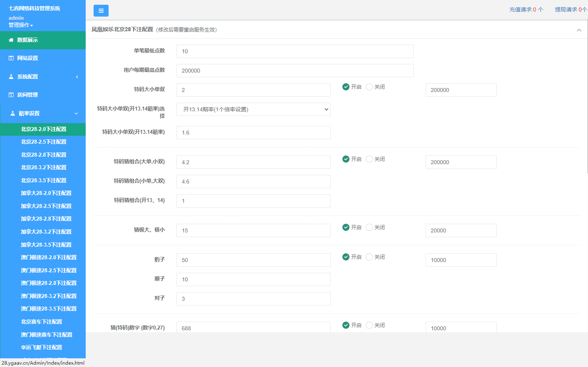Select 关闭 radio for 豹子
The image size is (588, 367).
[x=369, y=257]
